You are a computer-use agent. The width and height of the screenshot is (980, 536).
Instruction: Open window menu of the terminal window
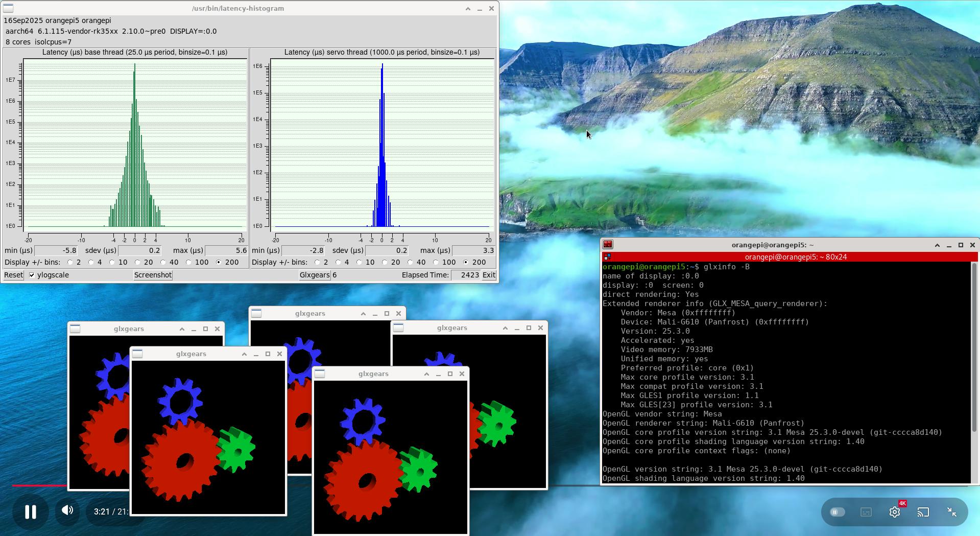[608, 245]
